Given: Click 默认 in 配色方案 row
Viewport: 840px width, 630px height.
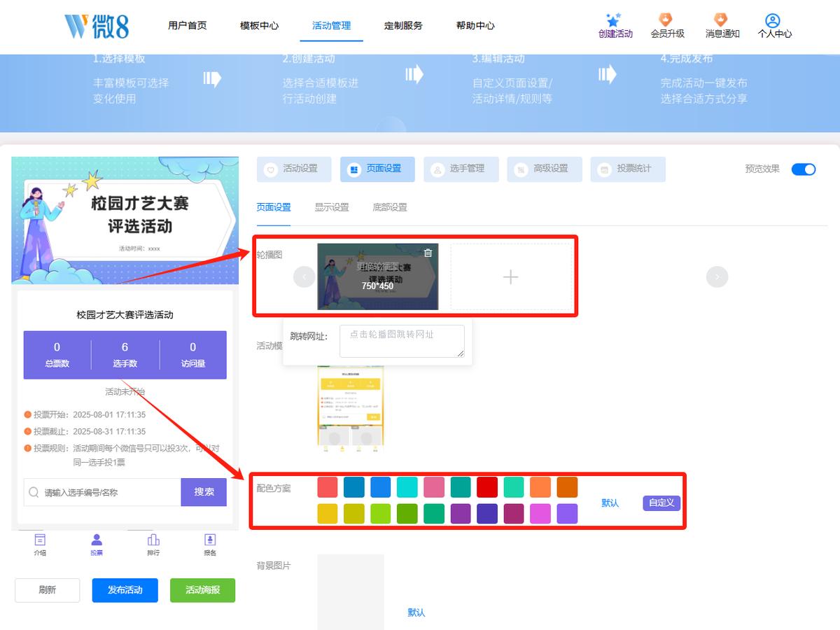Looking at the screenshot, I should (x=610, y=503).
